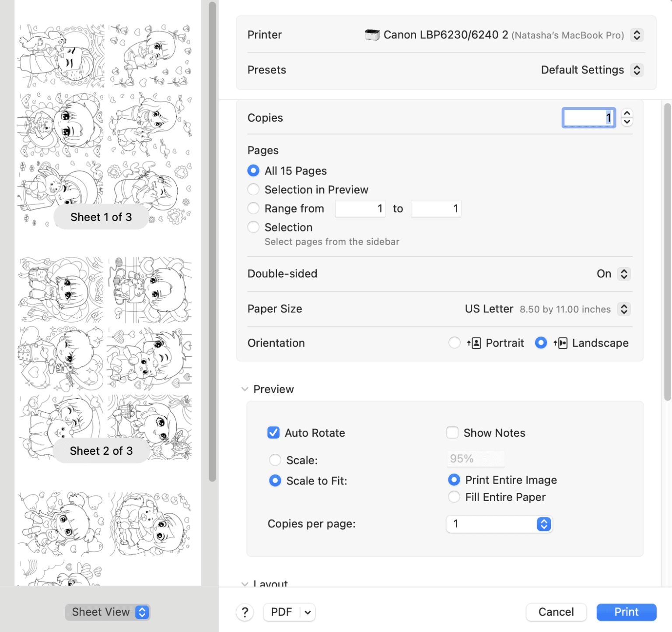This screenshot has height=632, width=672.
Task: Uncheck Auto Rotate checkbox
Action: 273,433
